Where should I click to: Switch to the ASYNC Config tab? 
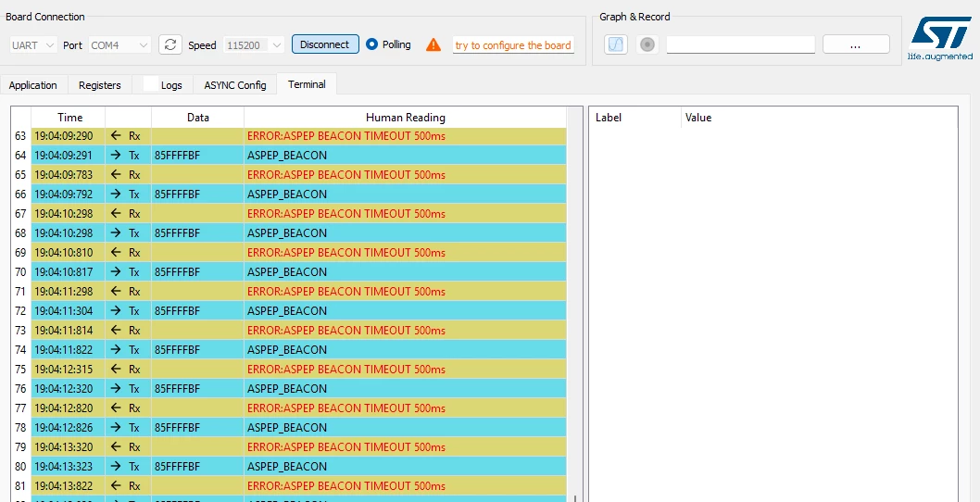pyautogui.click(x=235, y=85)
